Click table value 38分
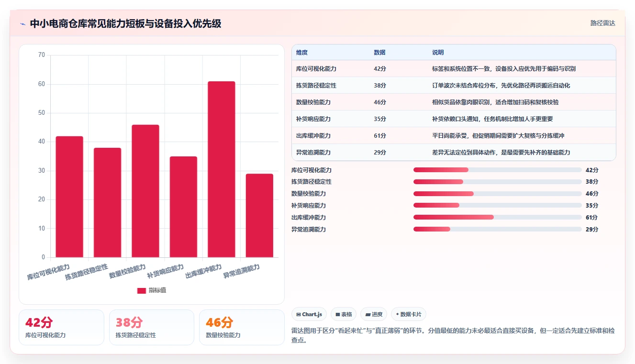Image resolution: width=635 pixels, height=364 pixels. pyautogui.click(x=380, y=86)
